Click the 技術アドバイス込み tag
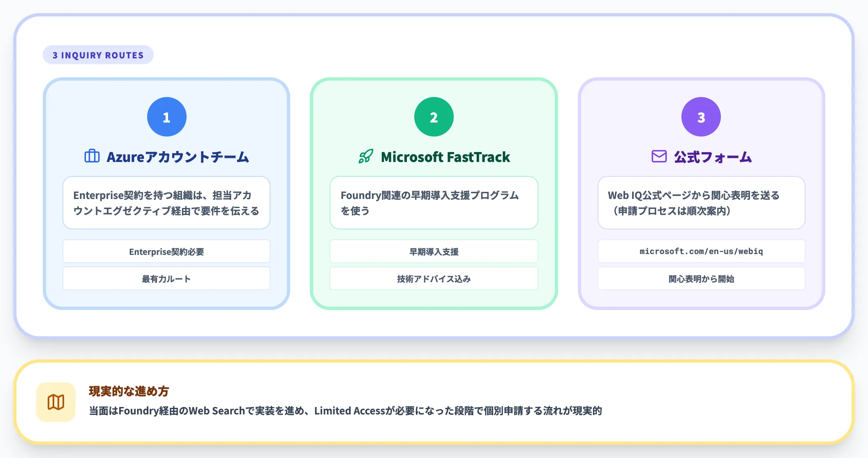This screenshot has height=458, width=868. pyautogui.click(x=434, y=278)
